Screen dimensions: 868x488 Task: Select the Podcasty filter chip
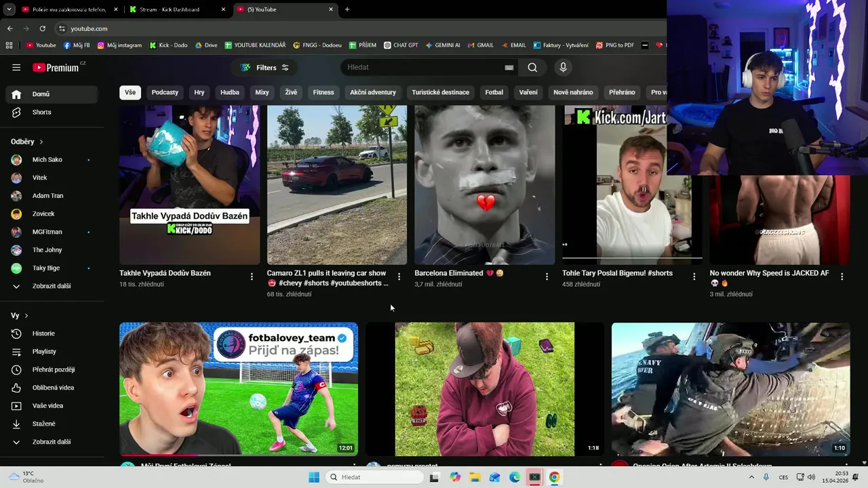coord(165,92)
